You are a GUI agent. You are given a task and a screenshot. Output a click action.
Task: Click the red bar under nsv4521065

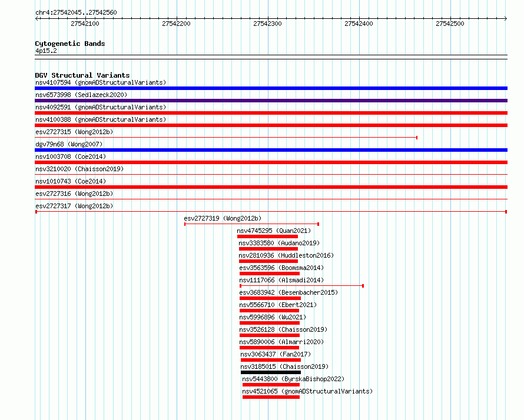click(271, 397)
